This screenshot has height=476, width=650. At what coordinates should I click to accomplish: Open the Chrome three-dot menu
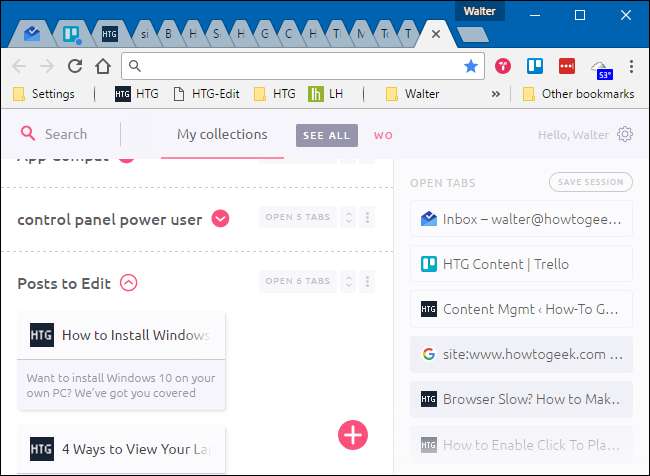coord(631,66)
